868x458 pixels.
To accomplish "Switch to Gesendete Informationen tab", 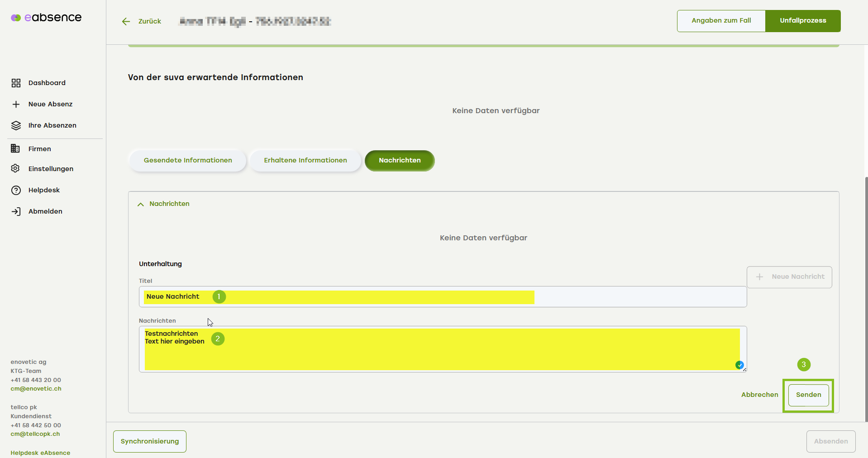I will point(188,160).
